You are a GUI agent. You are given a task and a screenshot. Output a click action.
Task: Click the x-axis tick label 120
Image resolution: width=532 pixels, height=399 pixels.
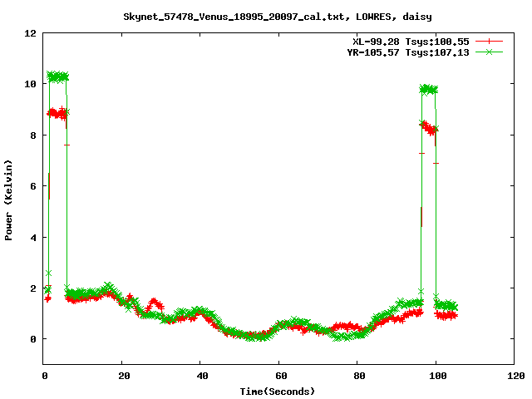pos(516,376)
